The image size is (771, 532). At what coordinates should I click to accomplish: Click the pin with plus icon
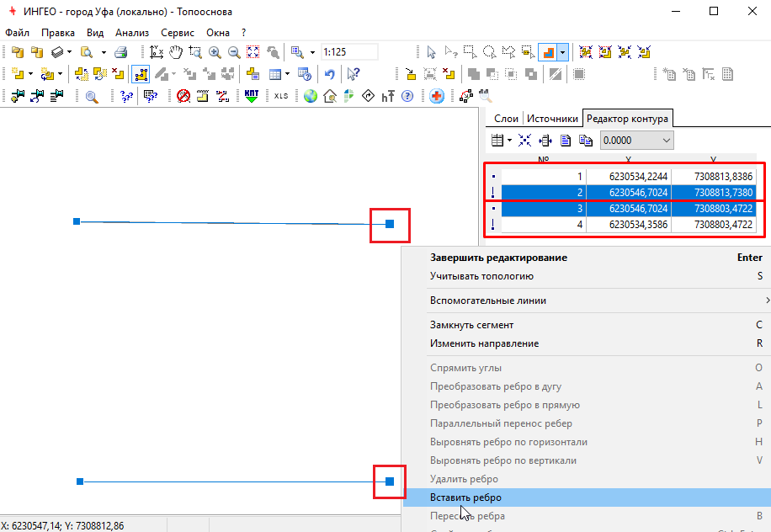tap(18, 96)
